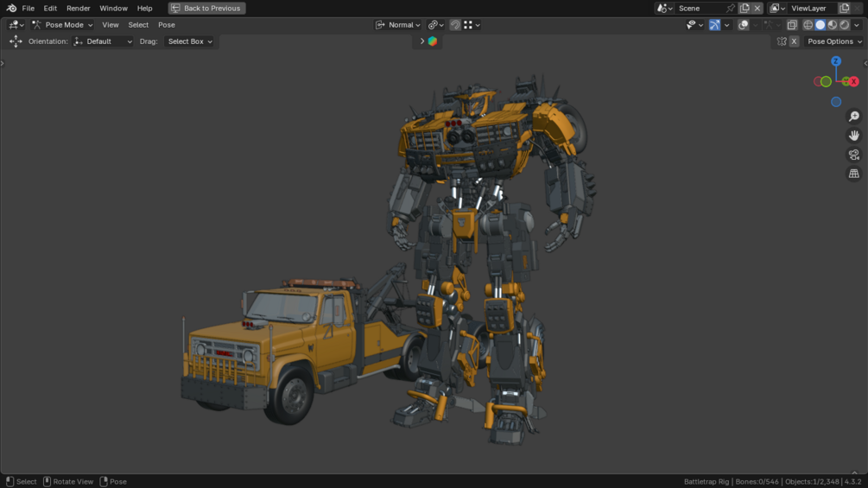Click the Battletrap Rig status text
This screenshot has width=868, height=488.
706,482
